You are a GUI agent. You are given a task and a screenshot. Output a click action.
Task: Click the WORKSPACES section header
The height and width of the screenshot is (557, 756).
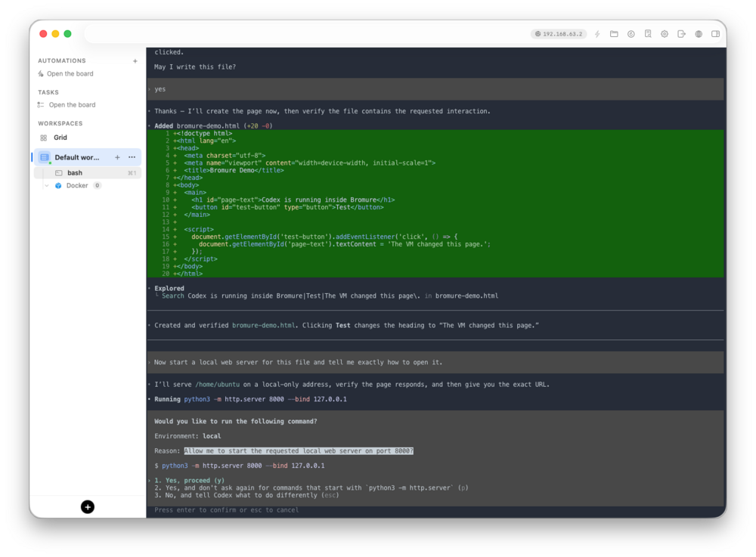pos(60,123)
